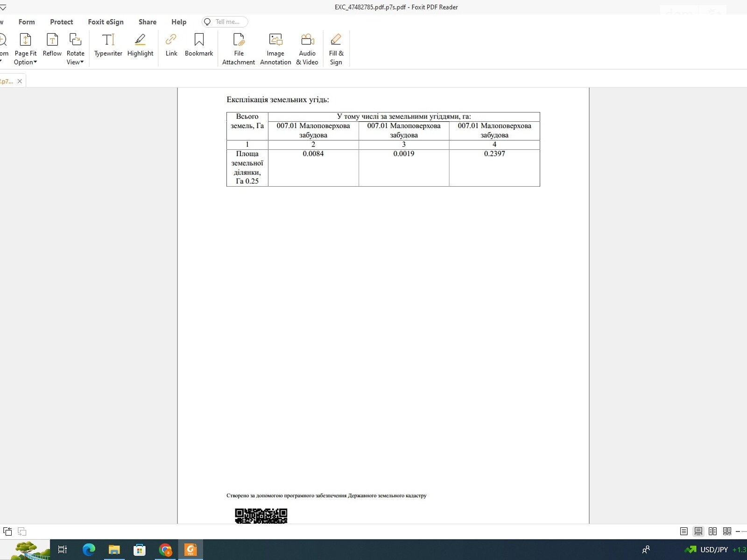Open File Explorer from taskbar
Image resolution: width=747 pixels, height=560 pixels.
[114, 550]
